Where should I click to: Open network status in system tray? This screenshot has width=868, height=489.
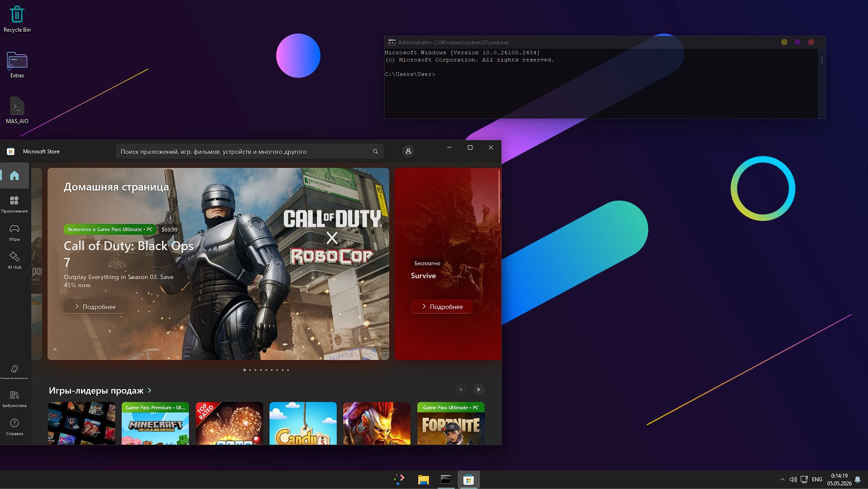tap(804, 480)
